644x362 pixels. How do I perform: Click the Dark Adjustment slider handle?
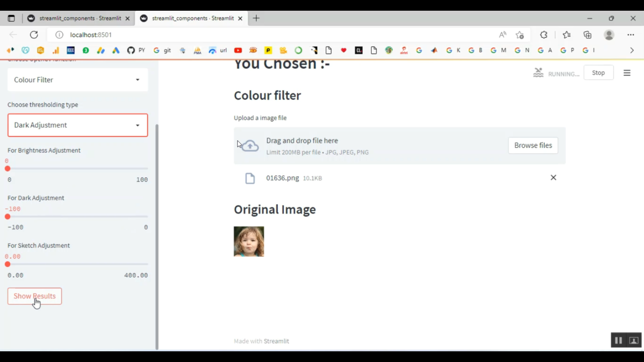click(8, 217)
